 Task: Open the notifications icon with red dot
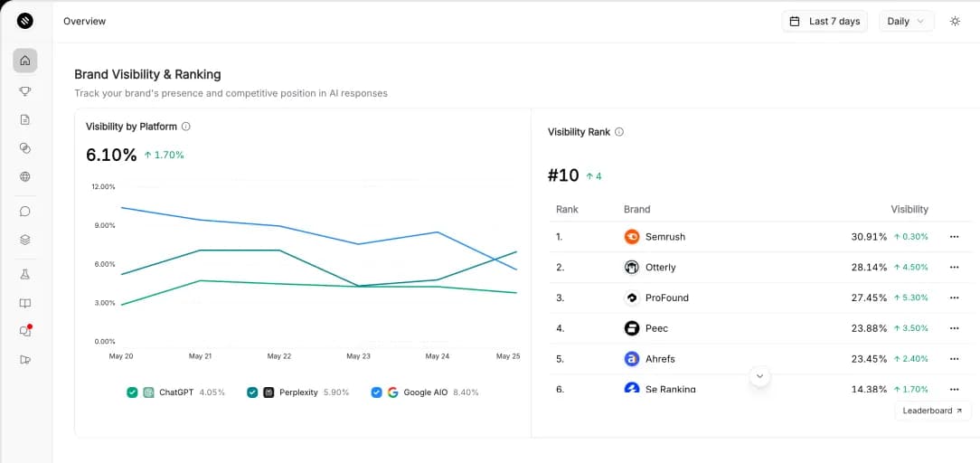(x=25, y=331)
